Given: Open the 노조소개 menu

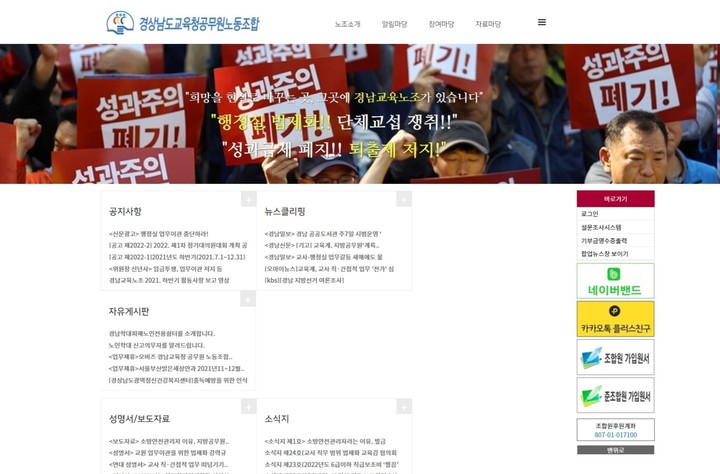Looking at the screenshot, I should point(348,24).
